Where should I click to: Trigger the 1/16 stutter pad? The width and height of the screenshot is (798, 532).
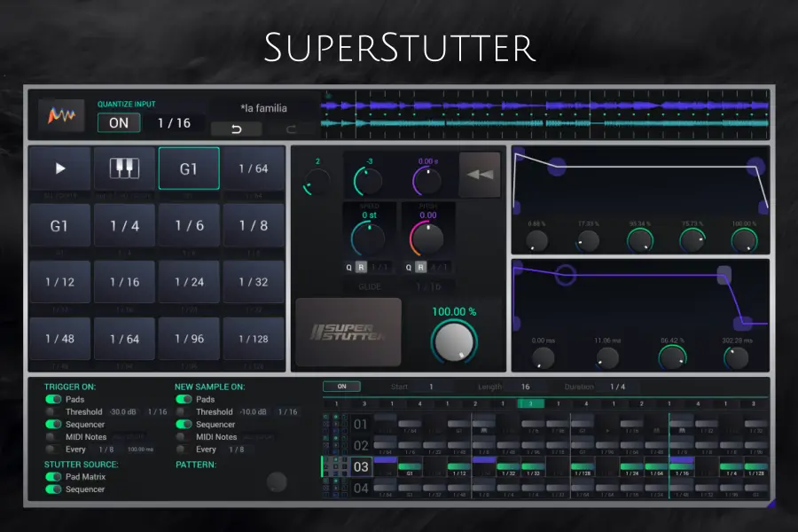[124, 282]
